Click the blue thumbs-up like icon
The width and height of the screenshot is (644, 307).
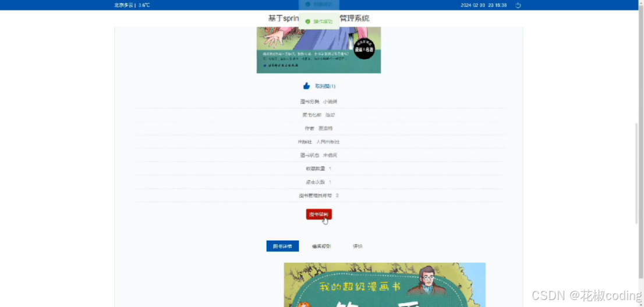(x=306, y=86)
